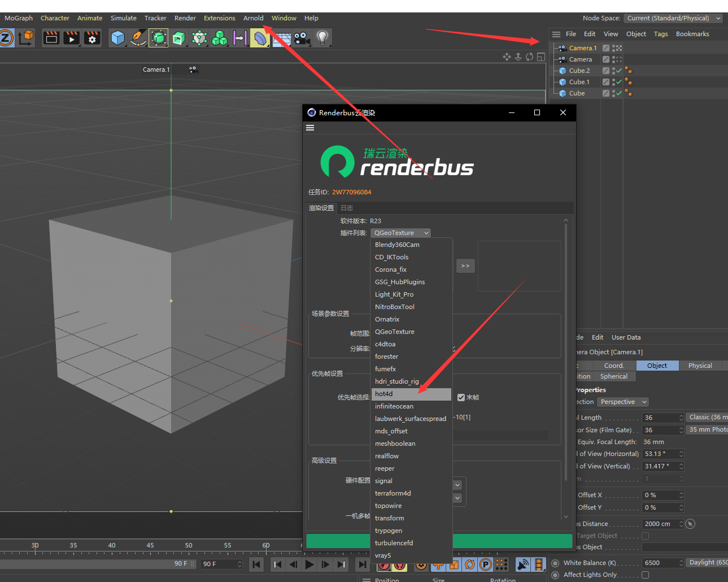This screenshot has width=728, height=582.
Task: Open Focal Length Classic preset dropdown
Action: pos(707,417)
